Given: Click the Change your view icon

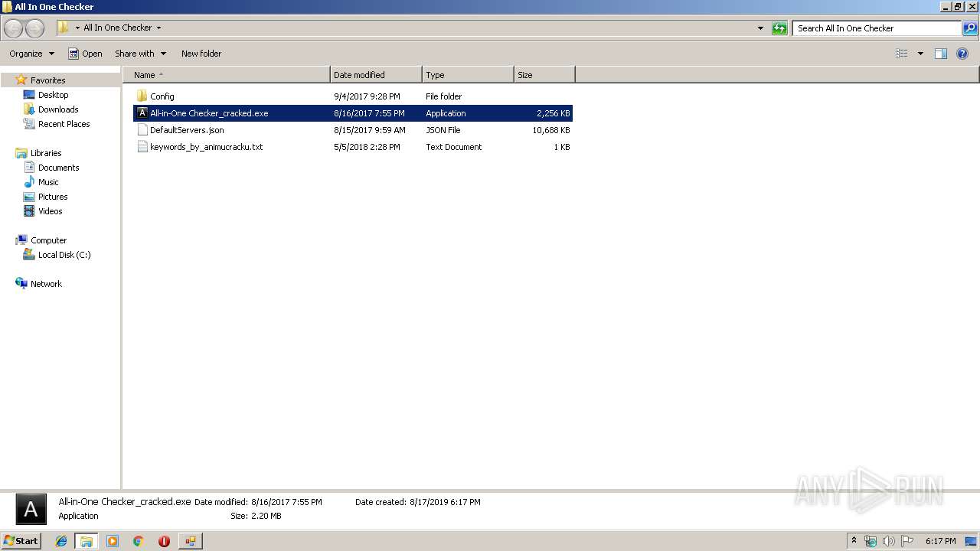Looking at the screenshot, I should (x=902, y=54).
